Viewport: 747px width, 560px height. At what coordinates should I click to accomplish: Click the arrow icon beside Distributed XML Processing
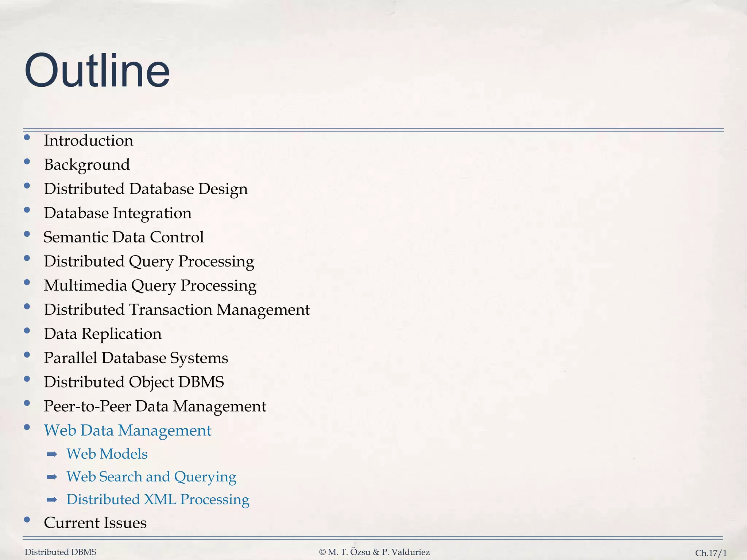click(52, 499)
